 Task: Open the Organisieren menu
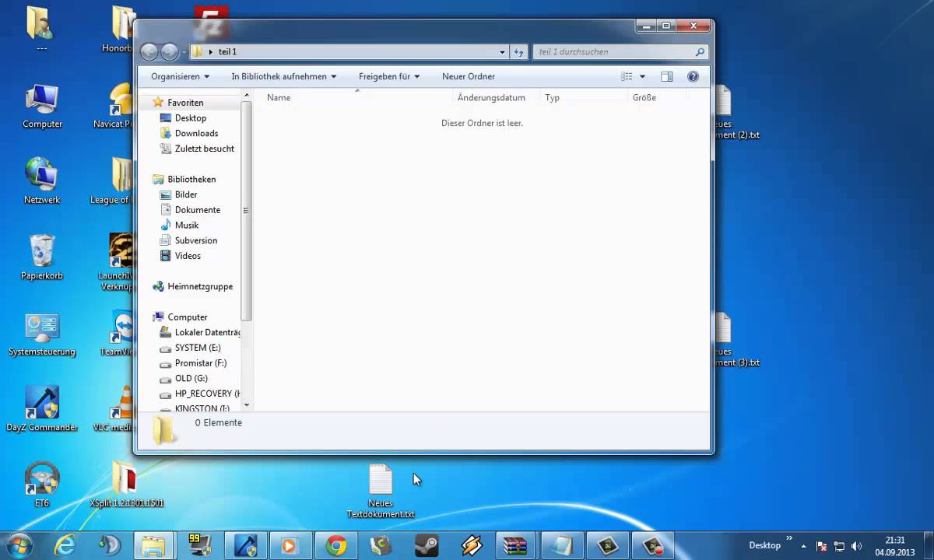point(181,76)
